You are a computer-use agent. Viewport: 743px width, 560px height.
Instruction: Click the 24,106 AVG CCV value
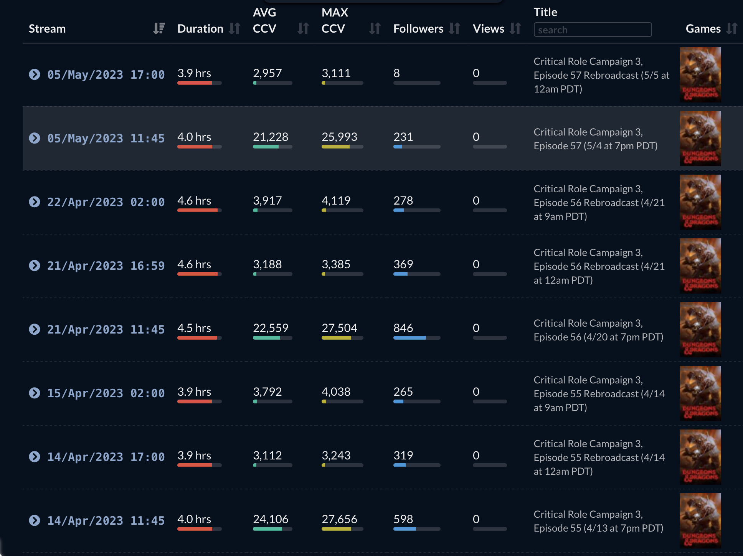(x=271, y=519)
